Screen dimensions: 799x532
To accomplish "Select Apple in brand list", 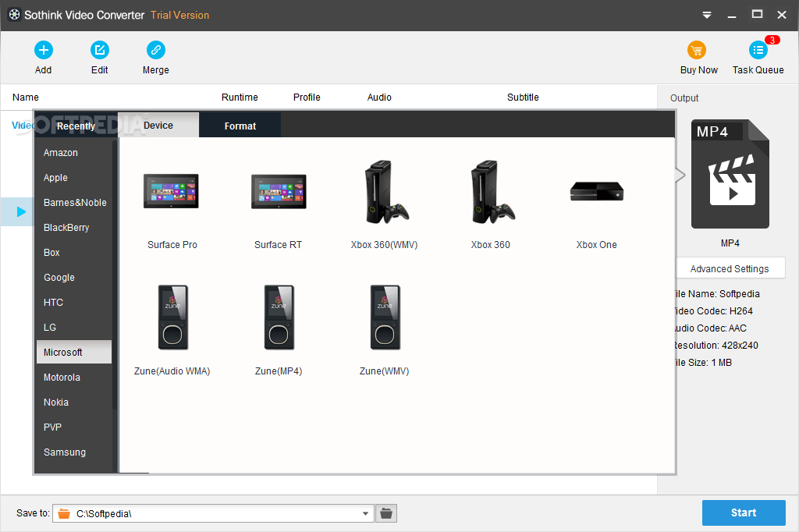I will (74, 177).
